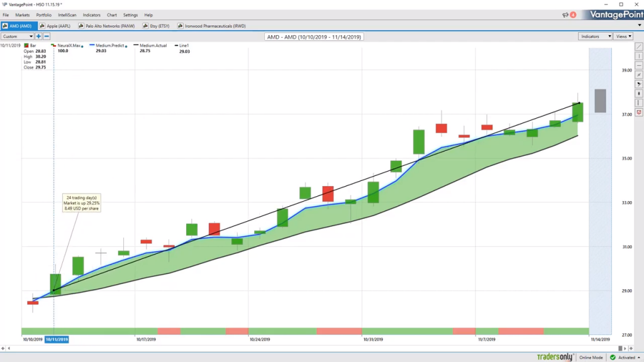Open the tab overflow arrow
The height and width of the screenshot is (362, 644).
pos(640,25)
